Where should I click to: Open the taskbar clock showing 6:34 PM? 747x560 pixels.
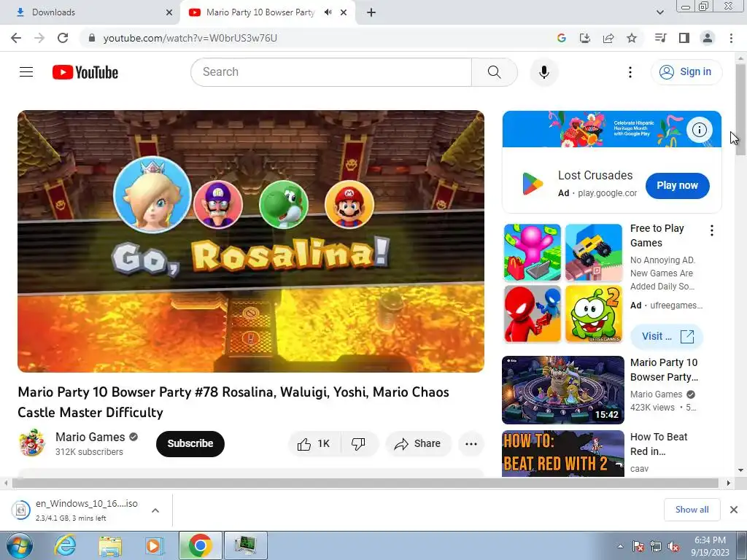710,545
